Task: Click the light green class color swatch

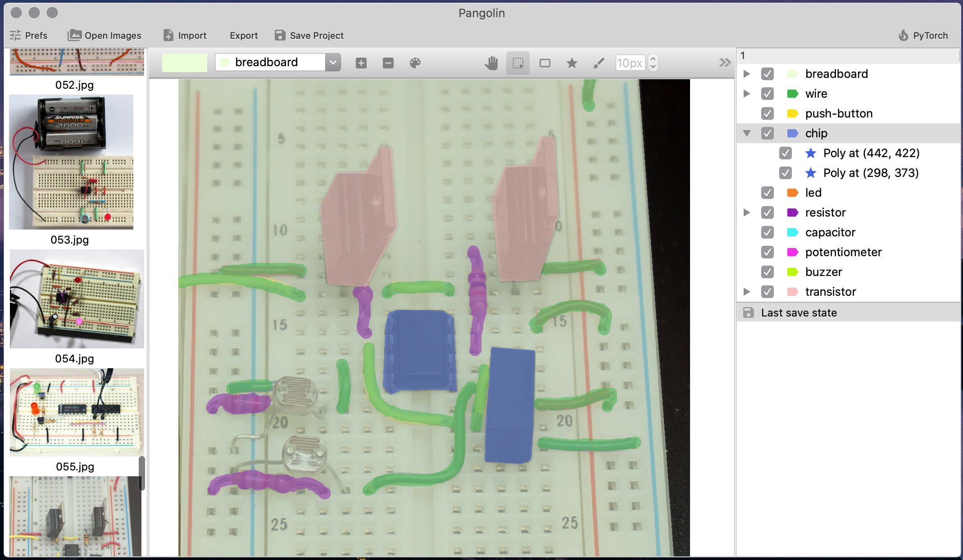Action: pos(184,63)
